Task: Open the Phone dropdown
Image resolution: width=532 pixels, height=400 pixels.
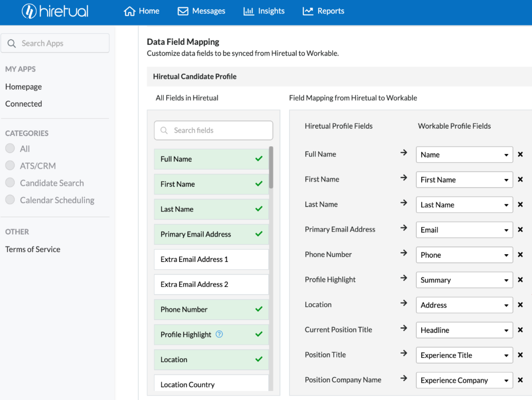Action: click(464, 255)
